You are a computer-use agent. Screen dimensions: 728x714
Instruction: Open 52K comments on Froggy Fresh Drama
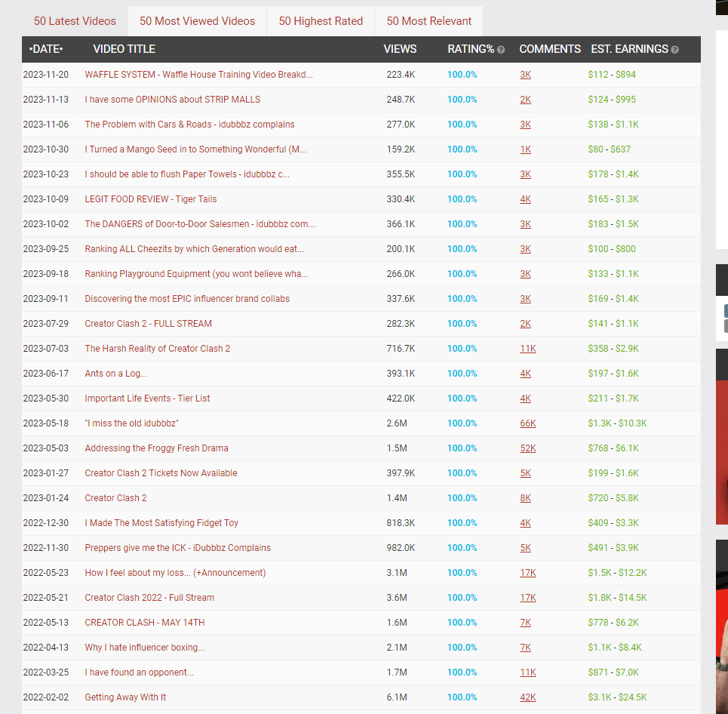pos(528,449)
